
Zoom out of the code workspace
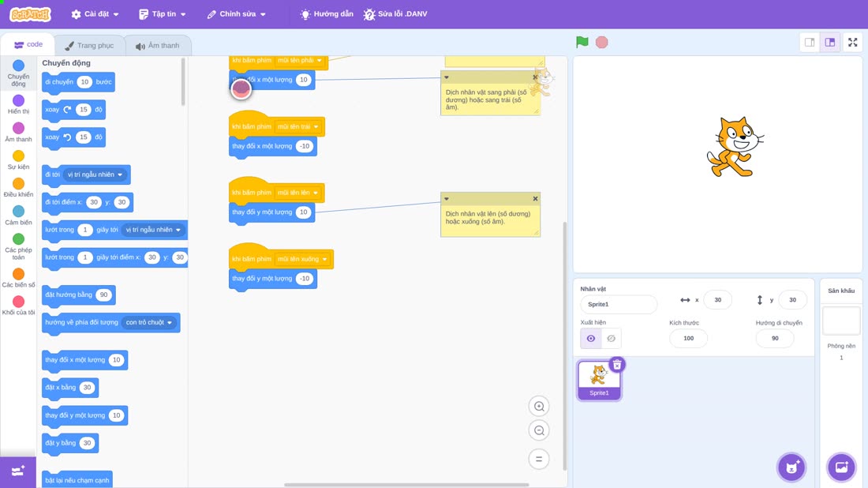pyautogui.click(x=539, y=430)
